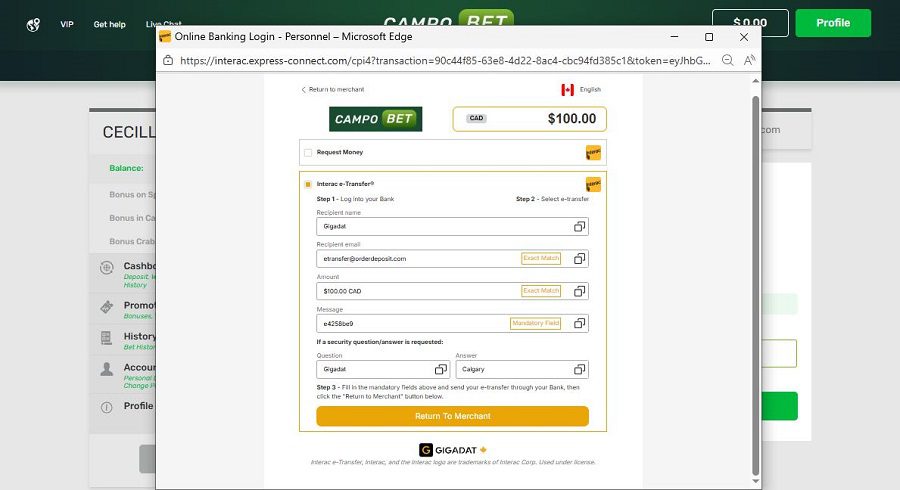Click the CAD $100.00 amount box
The height and width of the screenshot is (490, 900).
pyautogui.click(x=529, y=119)
